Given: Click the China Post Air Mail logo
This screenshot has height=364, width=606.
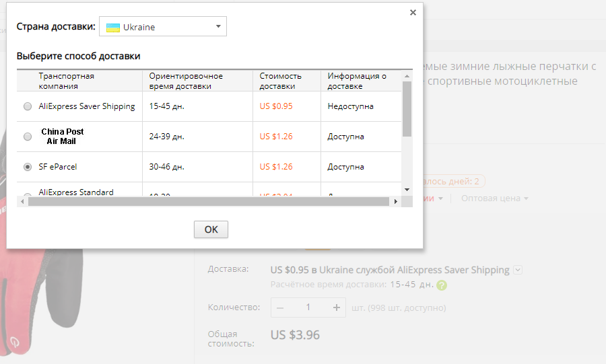Looking at the screenshot, I should coord(62,137).
